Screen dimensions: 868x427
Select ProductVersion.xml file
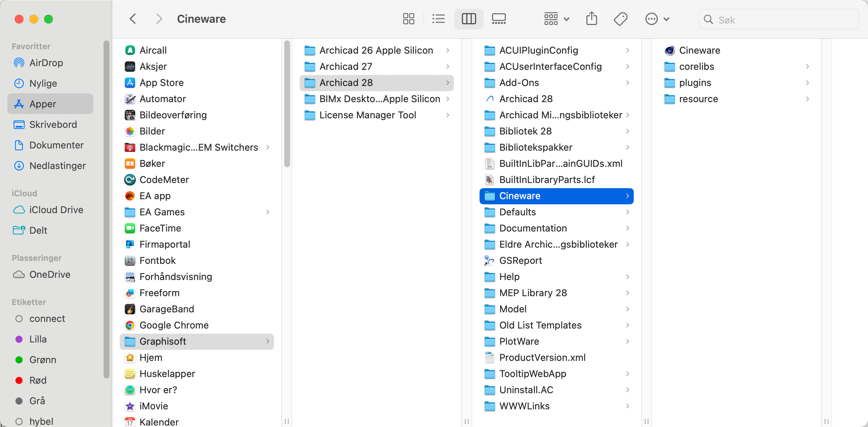click(x=557, y=358)
